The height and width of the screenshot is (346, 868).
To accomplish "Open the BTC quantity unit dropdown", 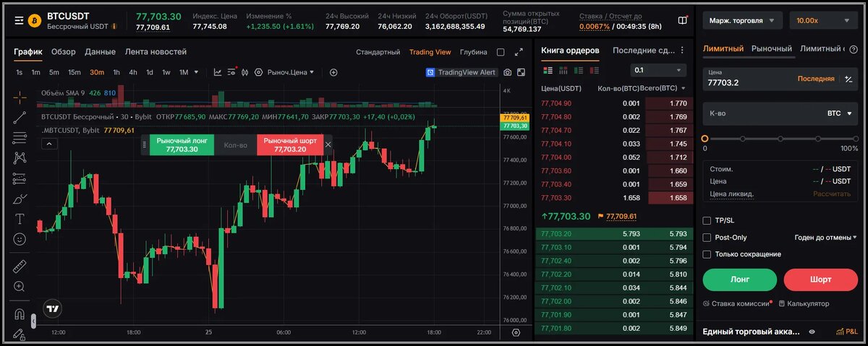I will click(x=840, y=113).
